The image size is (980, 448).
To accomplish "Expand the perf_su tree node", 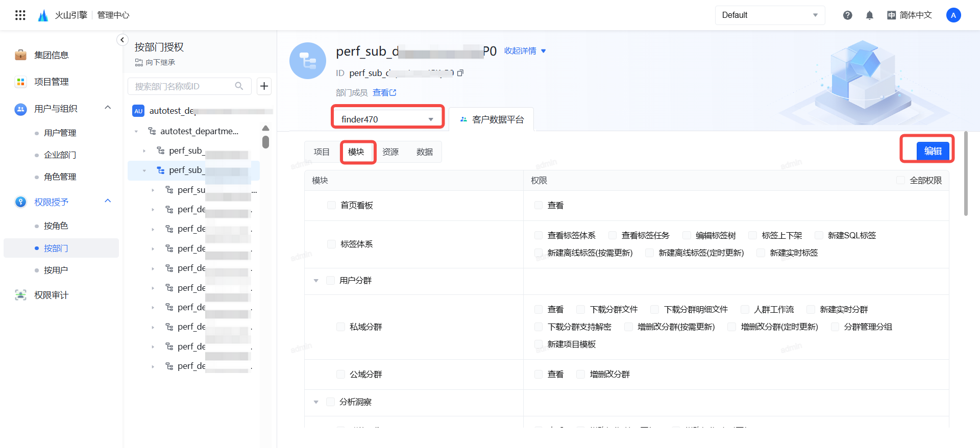I will pyautogui.click(x=153, y=190).
